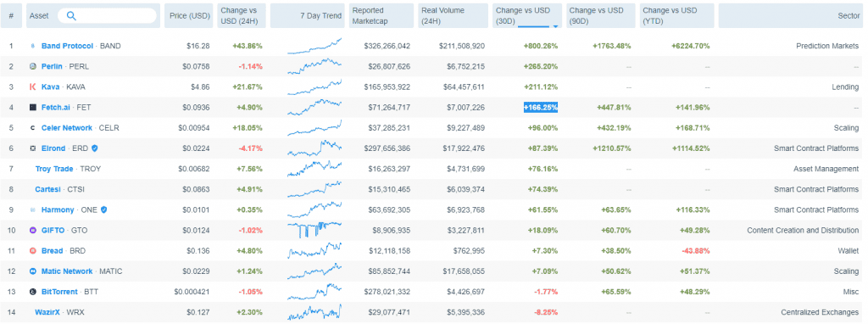868x324 pixels.
Task: Open the Matic Network asset link
Action: coord(67,271)
